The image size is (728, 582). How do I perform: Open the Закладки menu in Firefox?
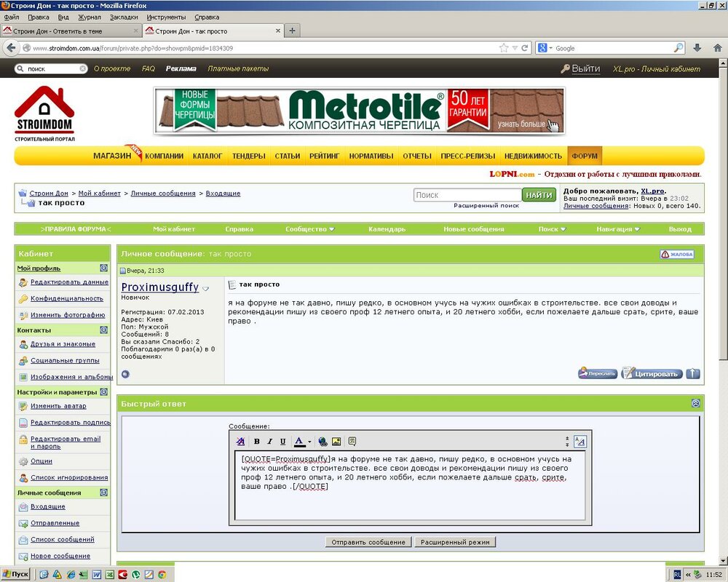124,17
